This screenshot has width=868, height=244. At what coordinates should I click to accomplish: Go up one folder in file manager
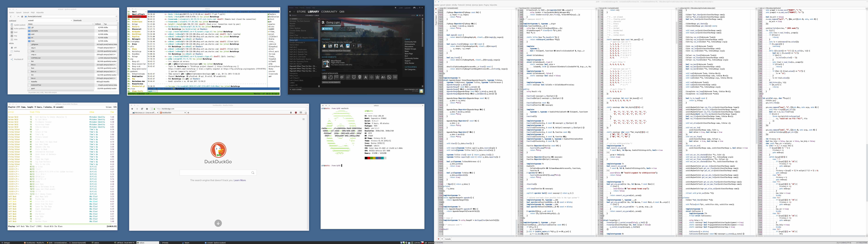(18, 16)
